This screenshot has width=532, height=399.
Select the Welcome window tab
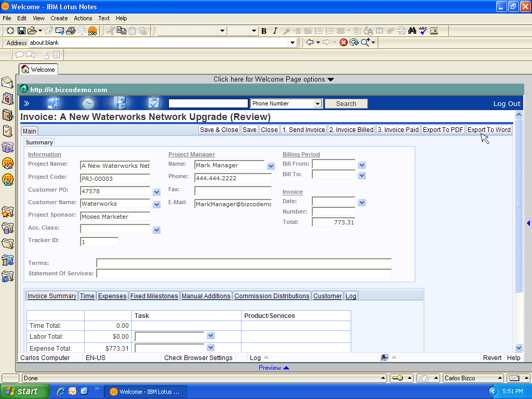pos(38,69)
